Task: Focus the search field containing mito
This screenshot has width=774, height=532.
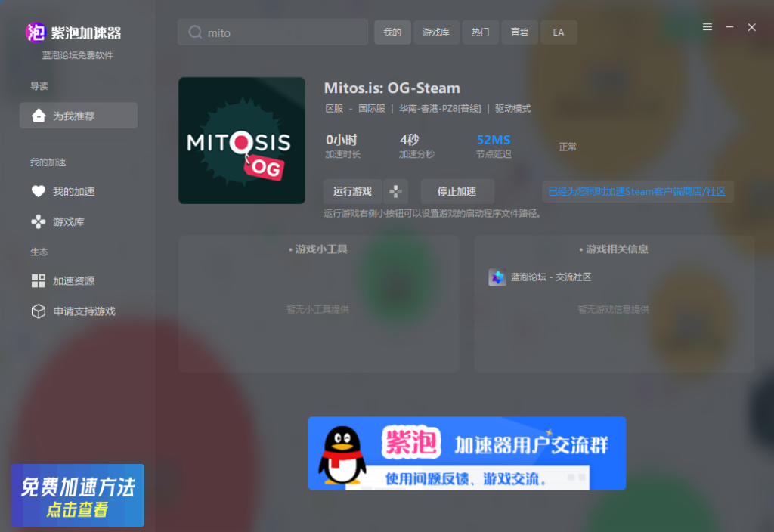Action: click(273, 32)
